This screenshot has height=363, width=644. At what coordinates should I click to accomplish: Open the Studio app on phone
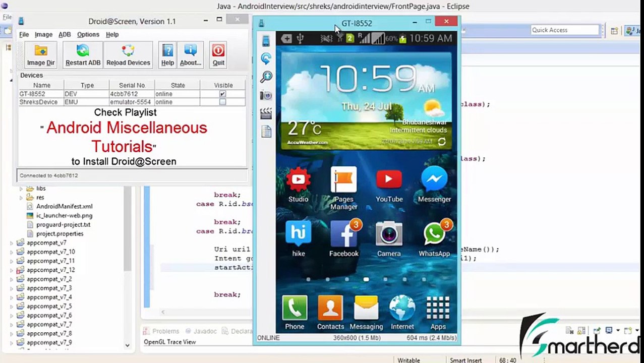298,185
